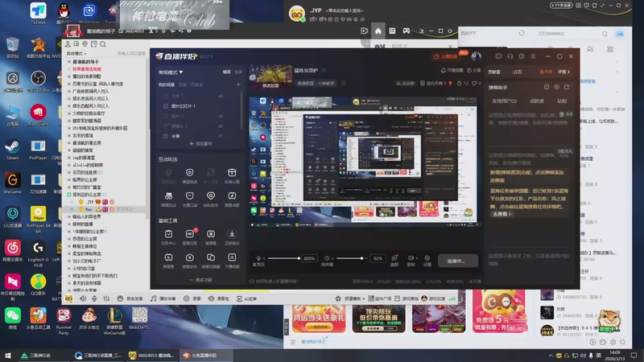Toggle checkbox for 图片幻灯片 1 source
The height and width of the screenshot is (362, 644).
[166, 106]
